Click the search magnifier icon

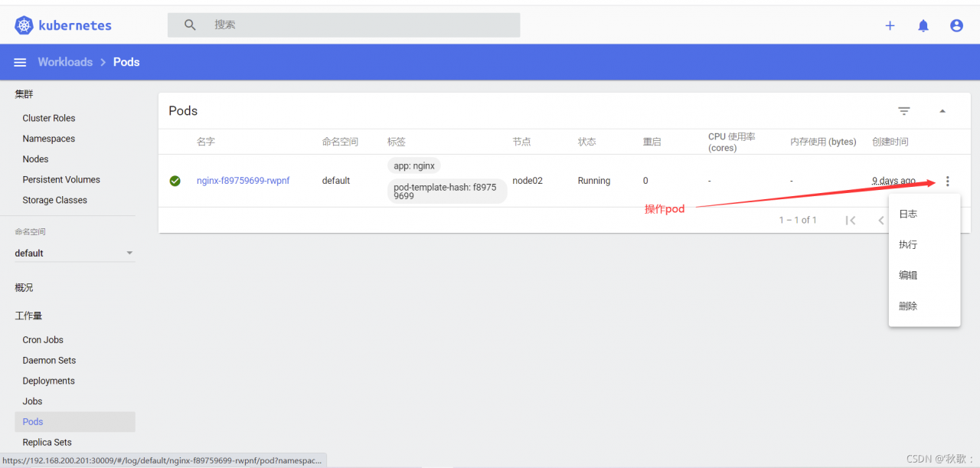pos(190,25)
